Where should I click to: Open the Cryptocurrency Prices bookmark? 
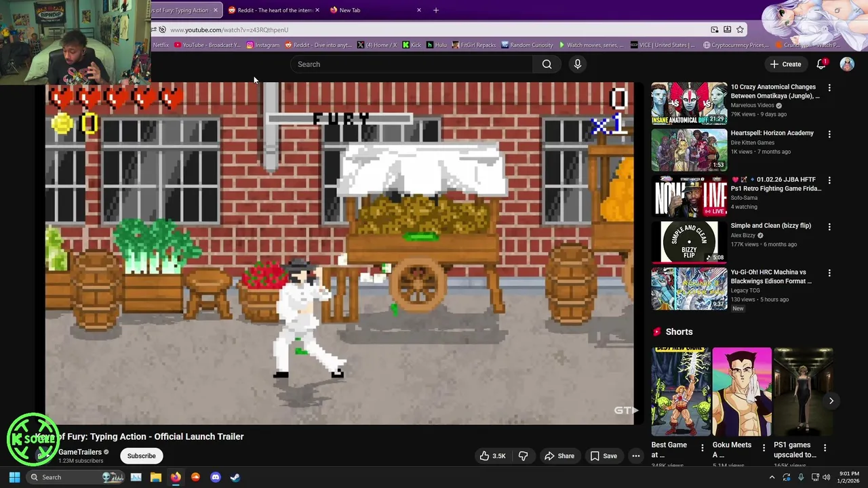[x=736, y=45]
